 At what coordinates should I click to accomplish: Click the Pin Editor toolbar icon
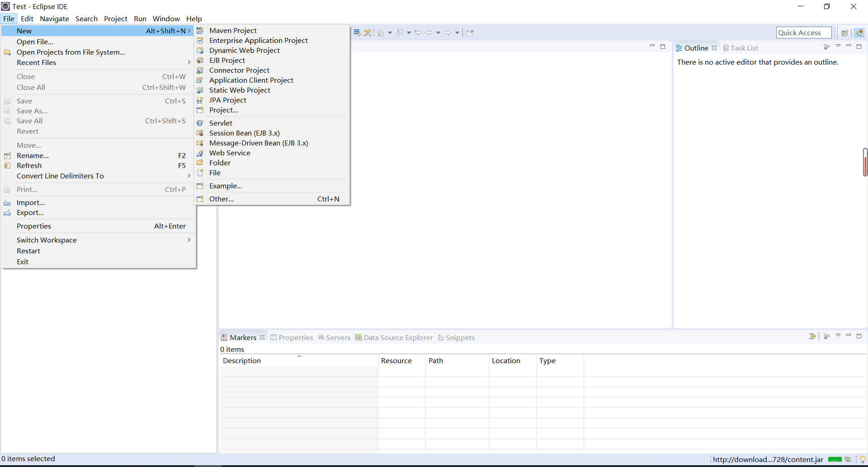[x=470, y=33]
